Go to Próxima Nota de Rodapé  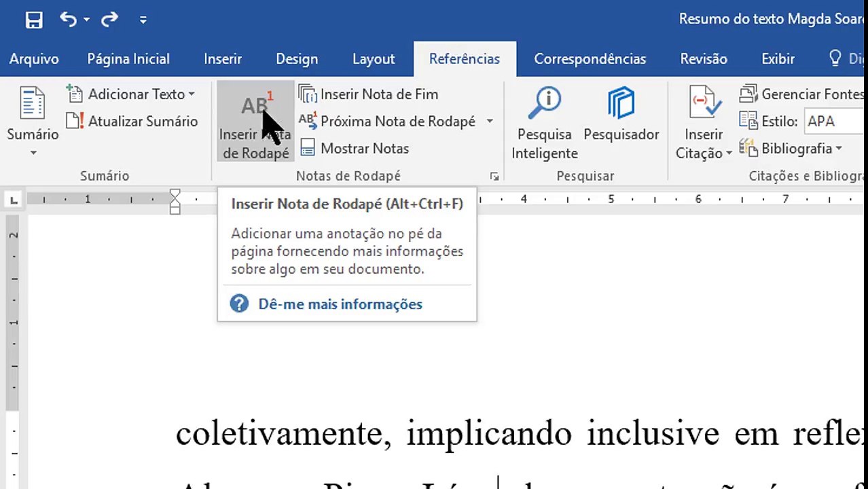click(x=388, y=122)
